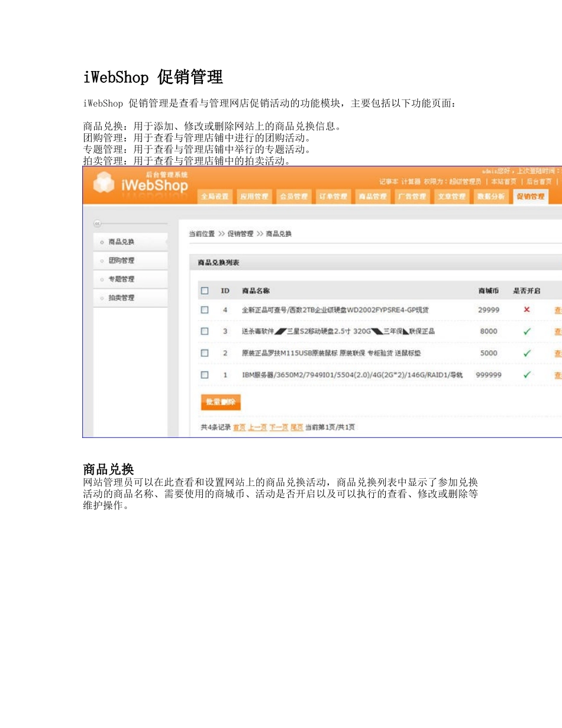
Task: Click the 999999 coin value
Action: point(489,375)
